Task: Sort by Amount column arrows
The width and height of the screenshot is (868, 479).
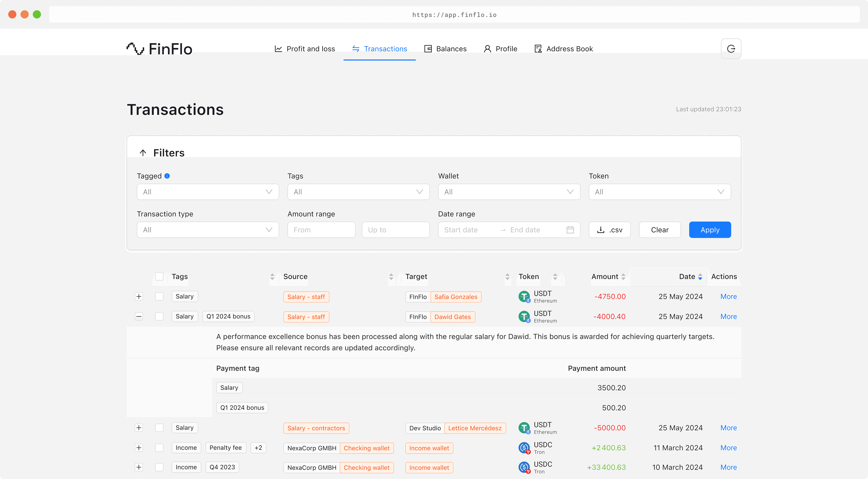Action: tap(623, 277)
